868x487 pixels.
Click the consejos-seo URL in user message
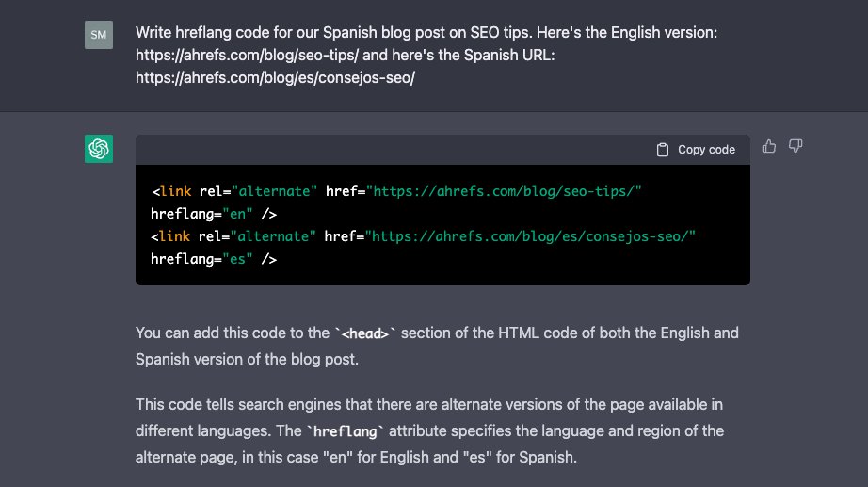[x=275, y=77]
